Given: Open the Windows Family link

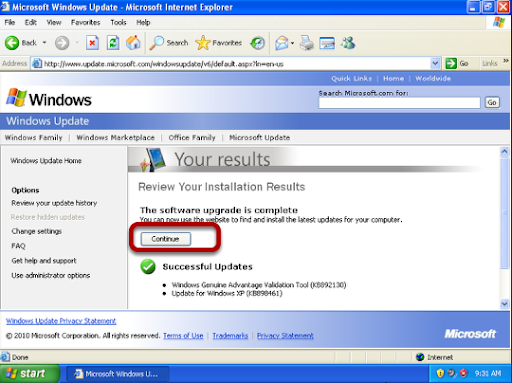Looking at the screenshot, I should (34, 137).
